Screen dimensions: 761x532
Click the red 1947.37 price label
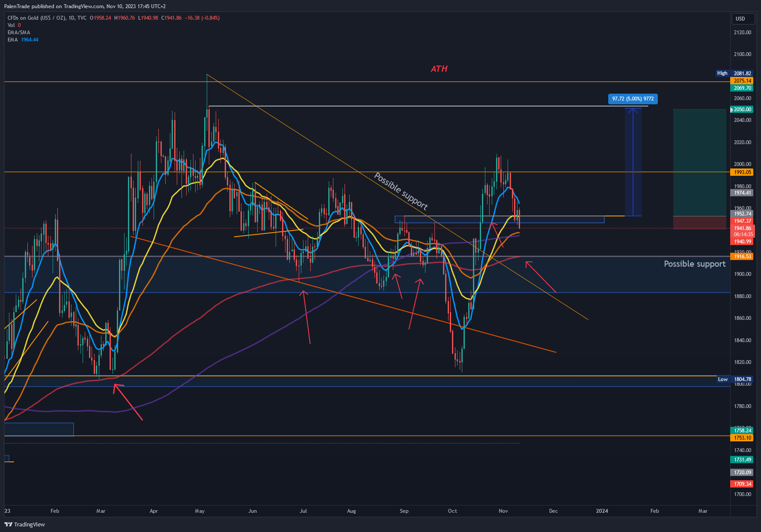click(742, 221)
